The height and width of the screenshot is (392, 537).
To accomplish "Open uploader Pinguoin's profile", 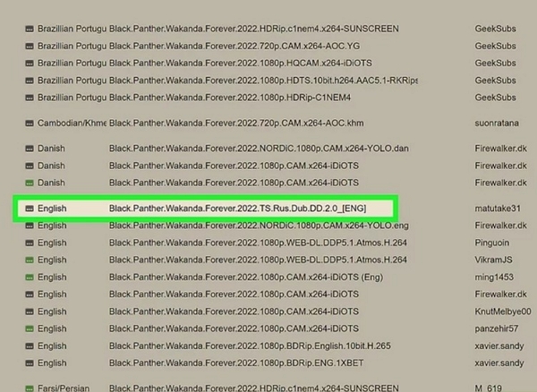I will click(491, 243).
